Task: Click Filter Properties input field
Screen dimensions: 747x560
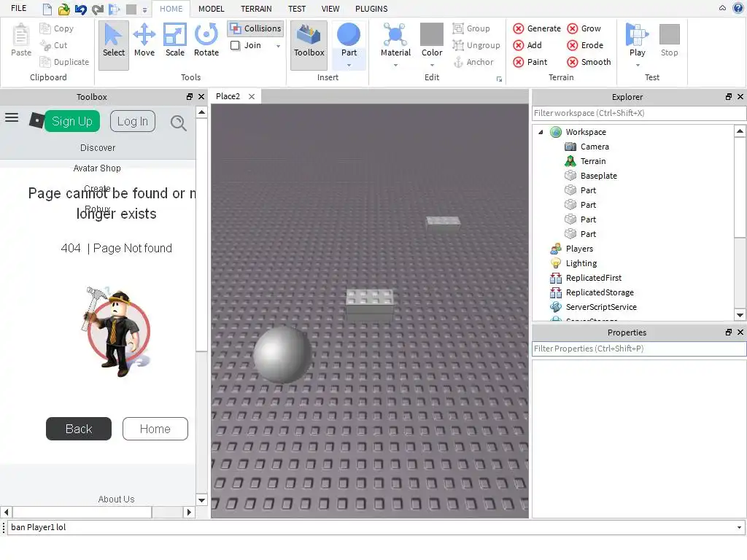Action: 639,349
